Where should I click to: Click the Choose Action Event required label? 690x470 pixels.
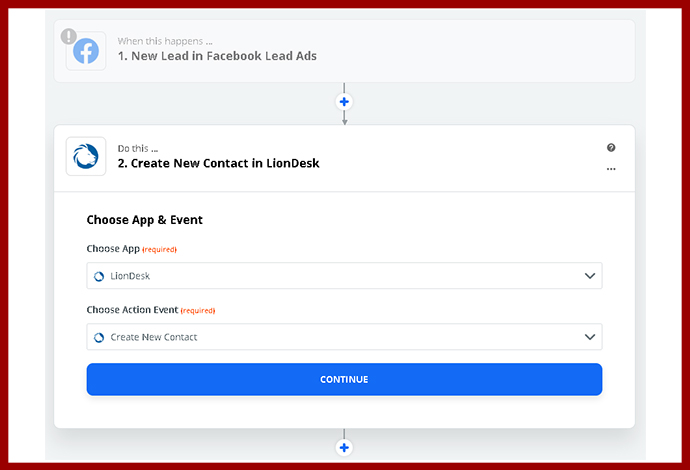(150, 310)
